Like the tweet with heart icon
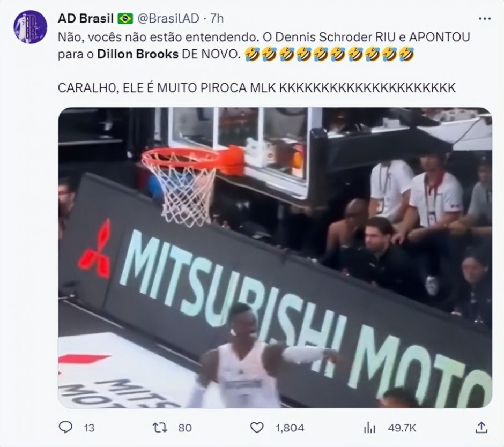 click(x=257, y=428)
